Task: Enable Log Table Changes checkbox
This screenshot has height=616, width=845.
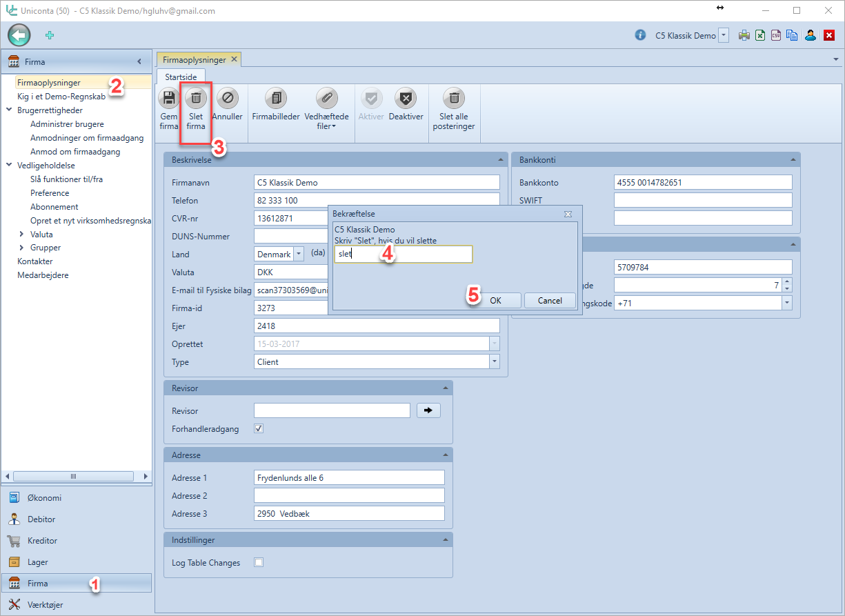Action: coord(259,563)
